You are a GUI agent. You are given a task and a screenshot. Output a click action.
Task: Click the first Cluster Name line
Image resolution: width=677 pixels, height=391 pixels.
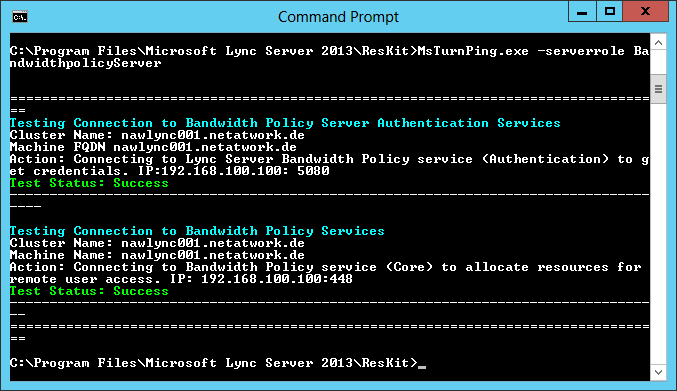[157, 135]
